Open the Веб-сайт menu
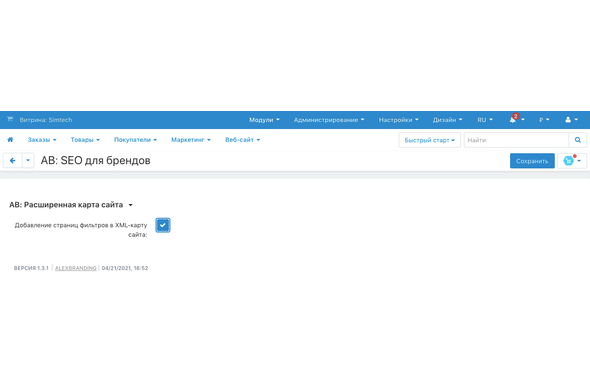The width and height of the screenshot is (590, 391). [x=243, y=140]
